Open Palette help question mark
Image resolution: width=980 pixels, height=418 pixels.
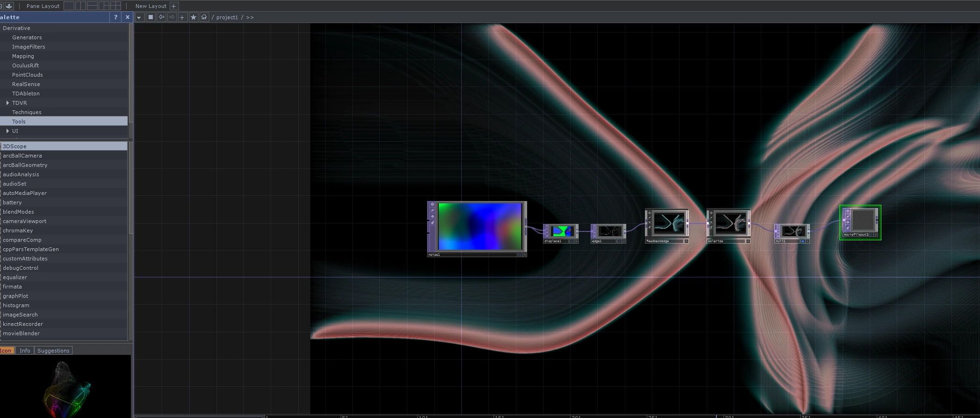[115, 17]
